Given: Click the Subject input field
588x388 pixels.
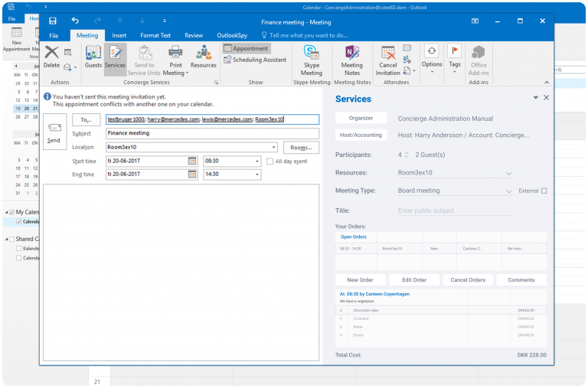Looking at the screenshot, I should [211, 133].
